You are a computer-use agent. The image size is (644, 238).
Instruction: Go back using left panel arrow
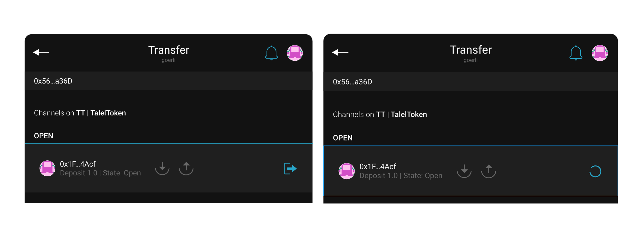coord(41,52)
